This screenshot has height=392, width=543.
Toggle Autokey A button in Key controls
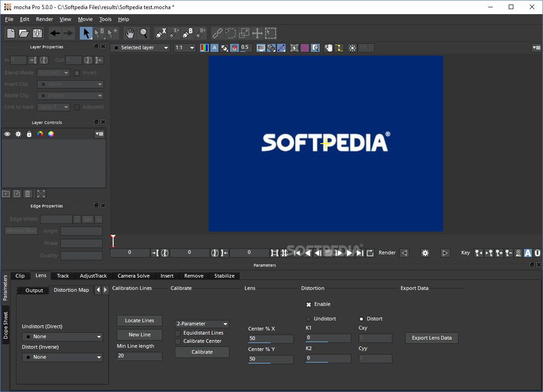pyautogui.click(x=528, y=253)
